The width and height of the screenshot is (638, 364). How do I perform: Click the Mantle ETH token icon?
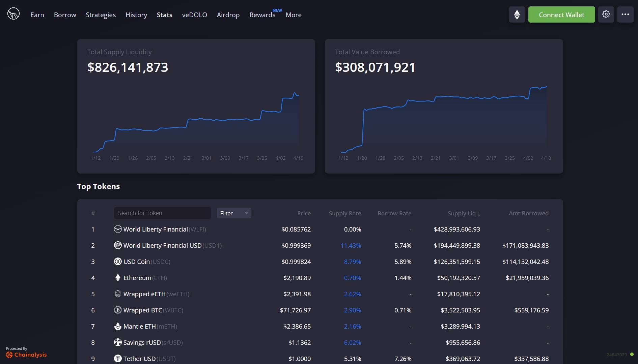click(x=117, y=326)
